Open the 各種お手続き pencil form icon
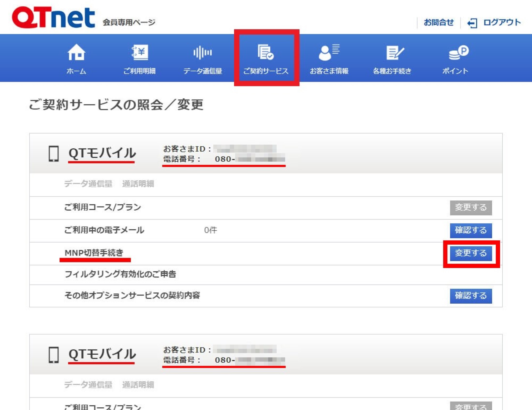Viewport: 532px width, 410px height. (x=395, y=53)
